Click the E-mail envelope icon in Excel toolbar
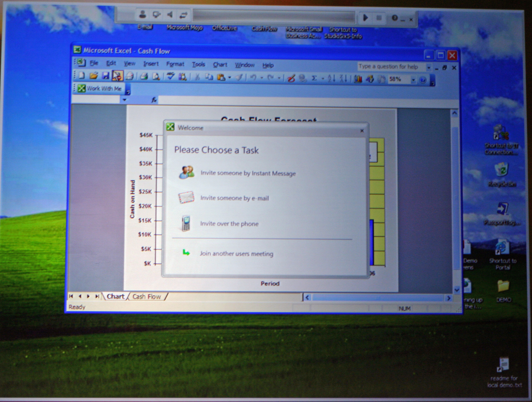The image size is (532, 402). point(129,76)
